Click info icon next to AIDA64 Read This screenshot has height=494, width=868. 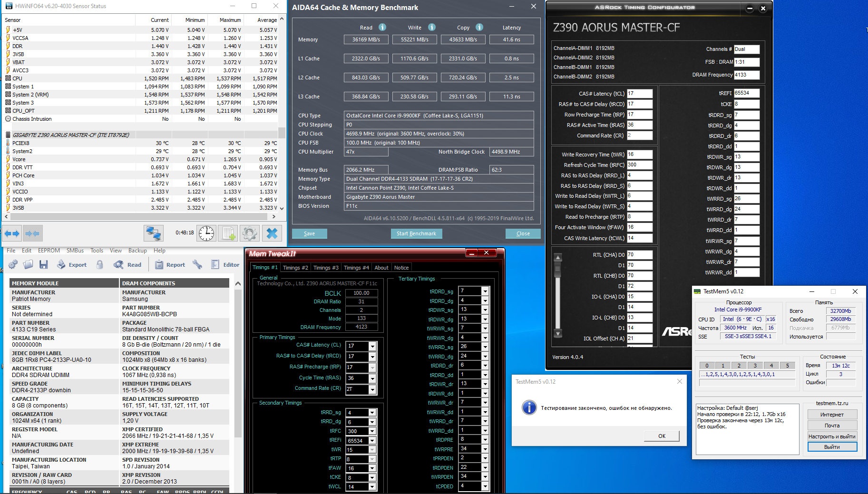382,27
